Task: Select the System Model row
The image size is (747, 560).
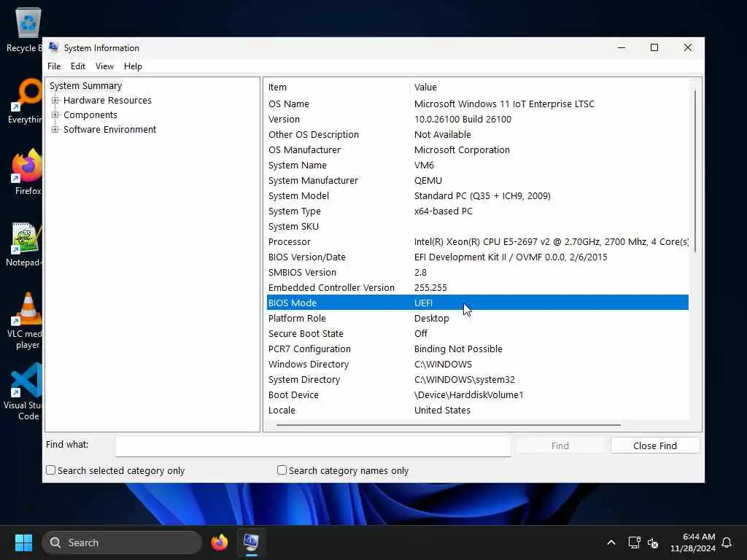Action: pyautogui.click(x=478, y=195)
